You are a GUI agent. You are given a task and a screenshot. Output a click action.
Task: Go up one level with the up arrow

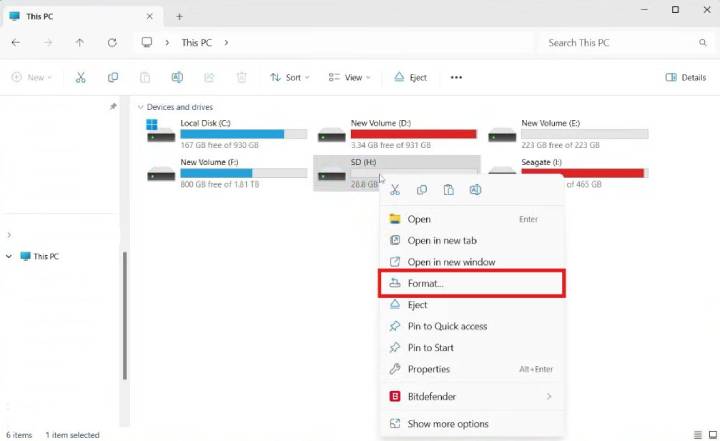click(80, 43)
